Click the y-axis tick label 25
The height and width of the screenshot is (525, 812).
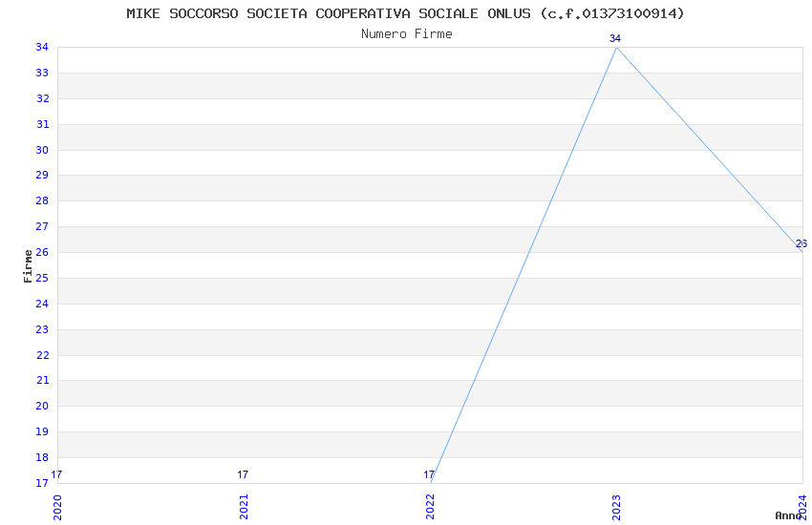pyautogui.click(x=42, y=278)
